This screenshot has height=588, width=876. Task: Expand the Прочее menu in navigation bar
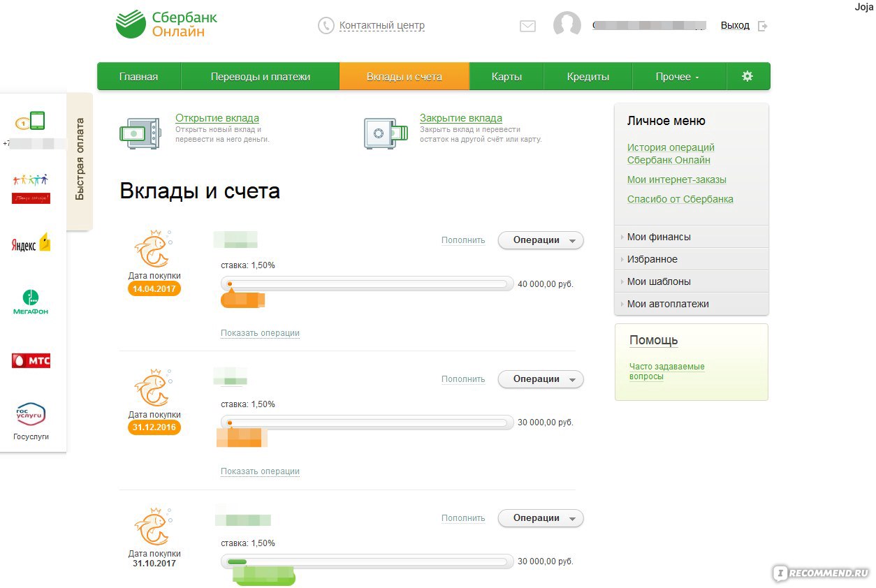click(x=678, y=77)
